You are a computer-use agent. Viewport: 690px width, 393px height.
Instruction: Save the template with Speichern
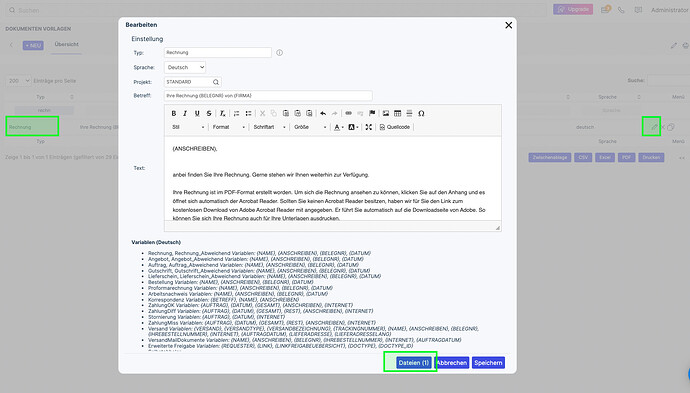click(x=488, y=363)
